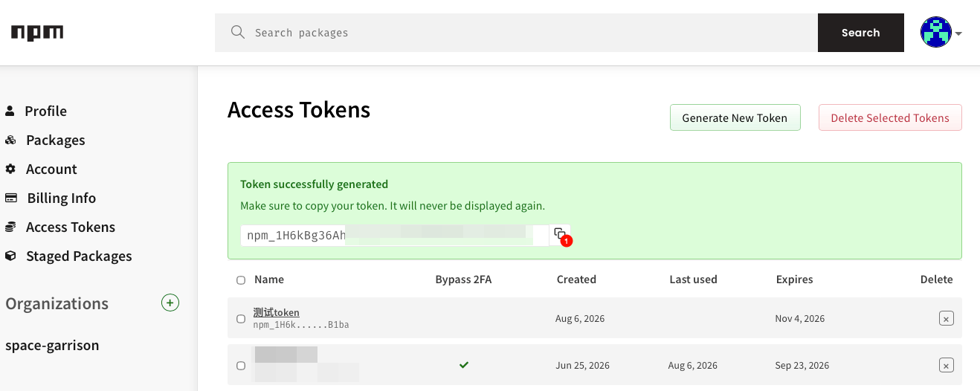
Task: Click the npm logo
Action: [x=37, y=32]
